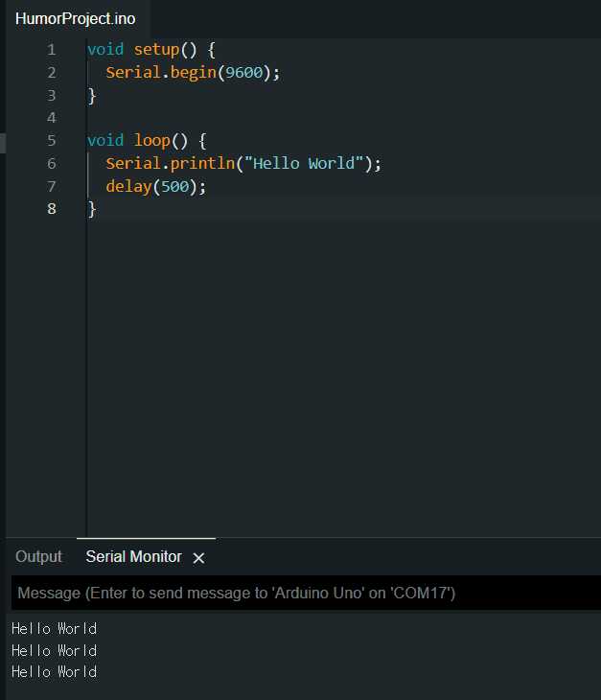
Task: Focus the serial Message input field
Action: 305,594
